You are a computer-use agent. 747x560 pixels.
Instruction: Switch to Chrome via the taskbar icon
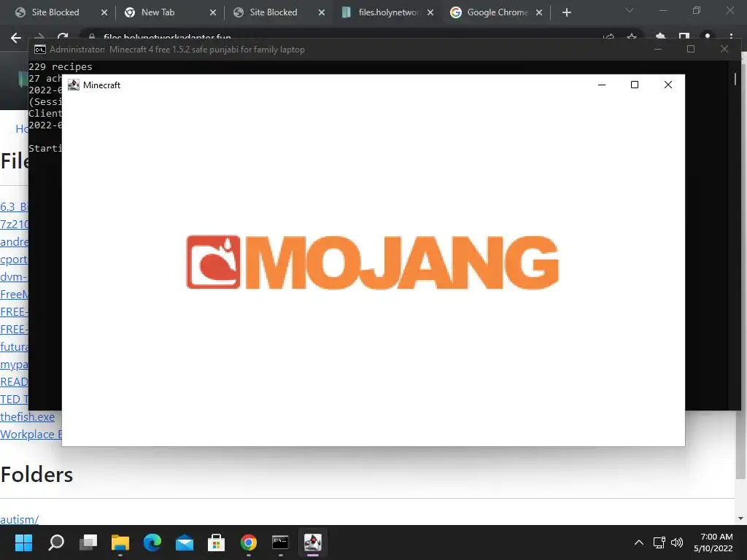249,542
